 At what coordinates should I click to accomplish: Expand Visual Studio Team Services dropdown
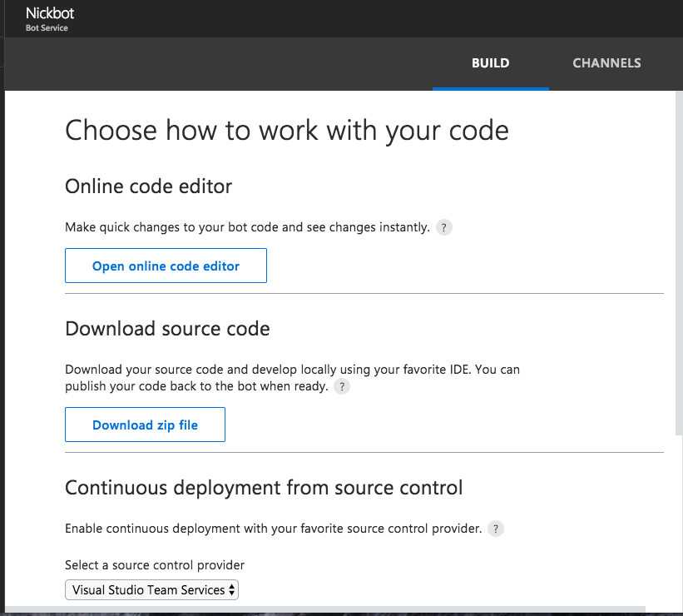pyautogui.click(x=151, y=590)
